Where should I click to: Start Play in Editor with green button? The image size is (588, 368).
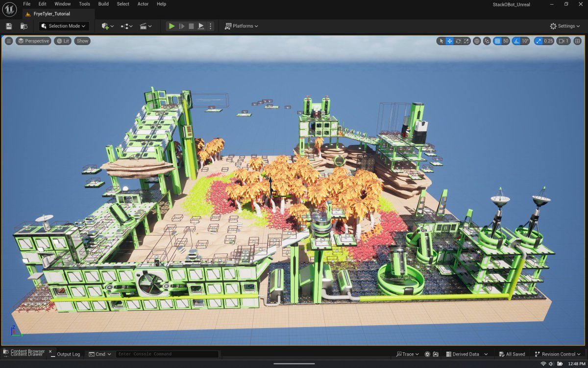coord(171,26)
